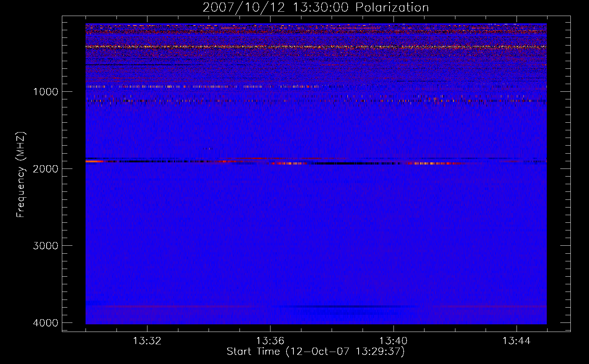The height and width of the screenshot is (364, 589).
Task: Click the "13:32" time tick label
Action: (x=147, y=341)
